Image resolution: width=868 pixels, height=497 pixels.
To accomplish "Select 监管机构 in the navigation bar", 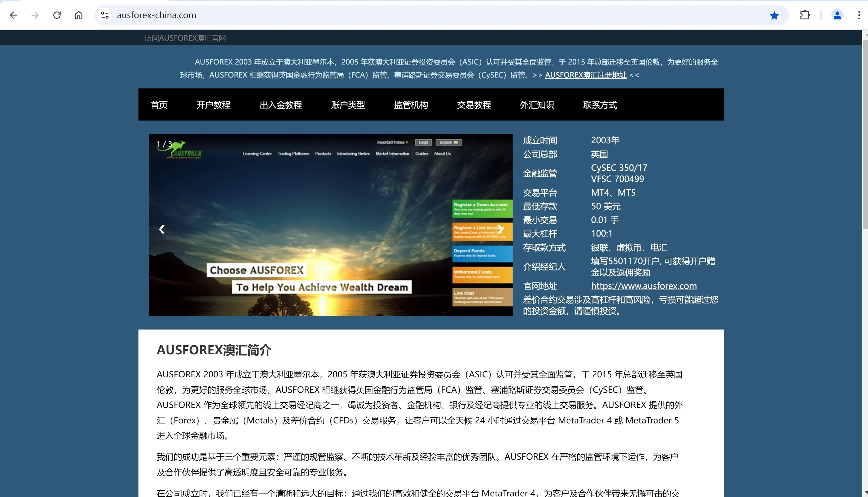I will [x=411, y=105].
